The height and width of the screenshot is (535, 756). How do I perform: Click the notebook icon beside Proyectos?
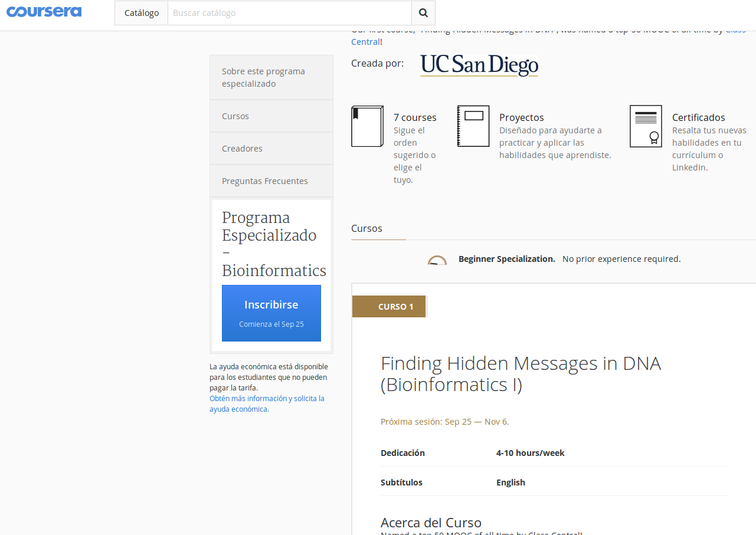click(x=473, y=126)
